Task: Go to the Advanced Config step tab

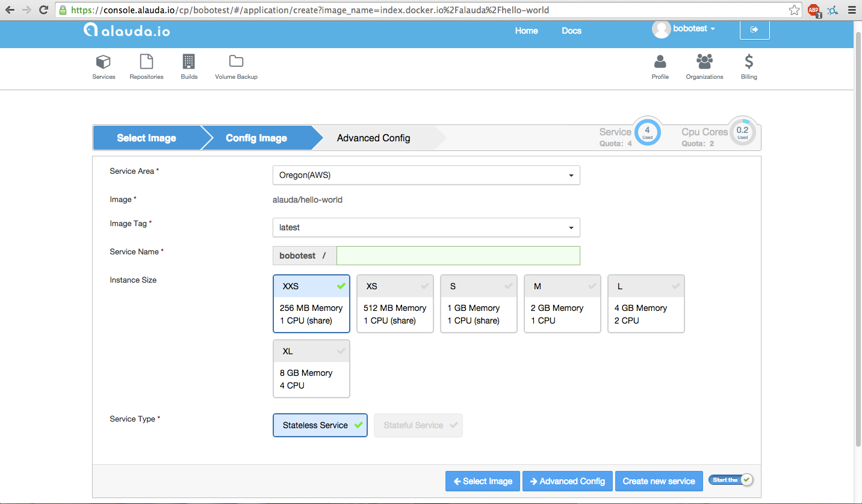Action: [374, 138]
